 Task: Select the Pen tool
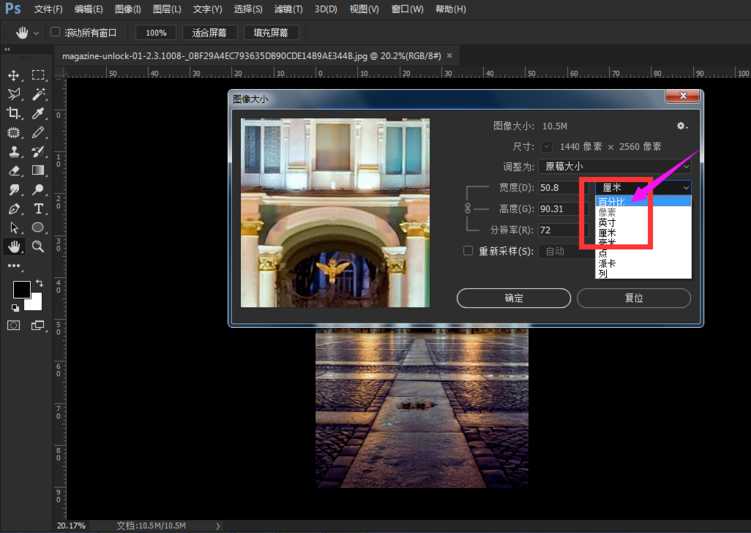point(14,208)
